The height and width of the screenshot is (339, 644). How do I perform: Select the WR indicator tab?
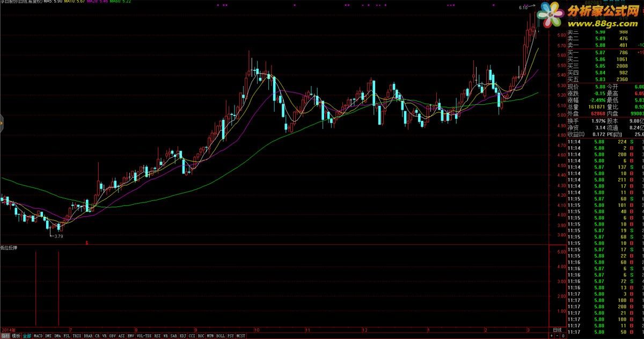[166, 336]
